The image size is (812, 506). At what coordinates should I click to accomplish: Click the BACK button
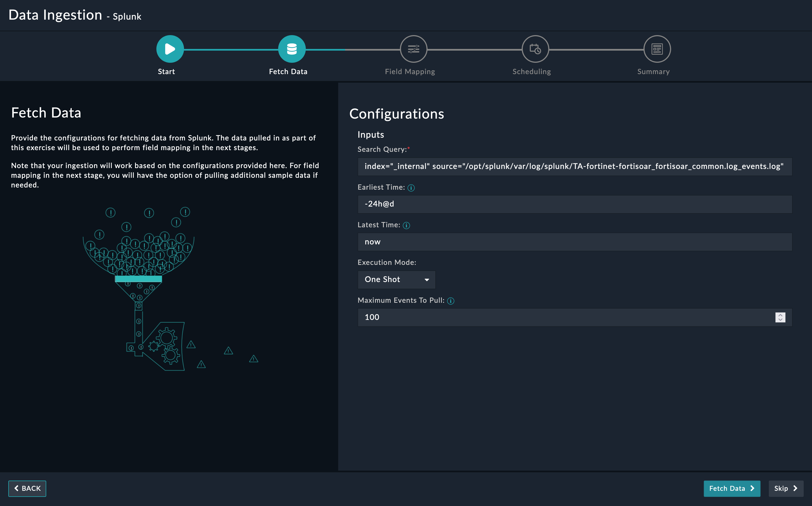(27, 489)
